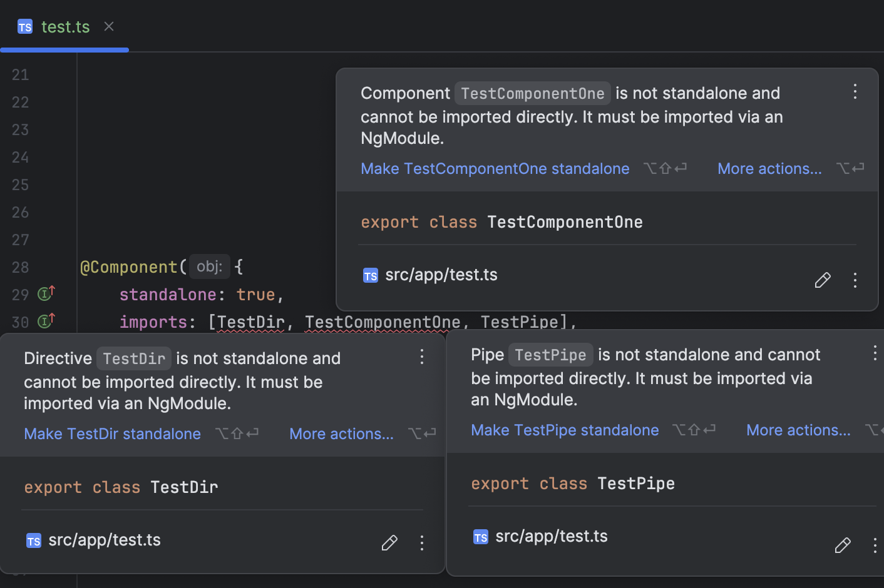Apply the Make TestComponentOne standalone quick fix
This screenshot has height=588, width=884.
click(495, 168)
